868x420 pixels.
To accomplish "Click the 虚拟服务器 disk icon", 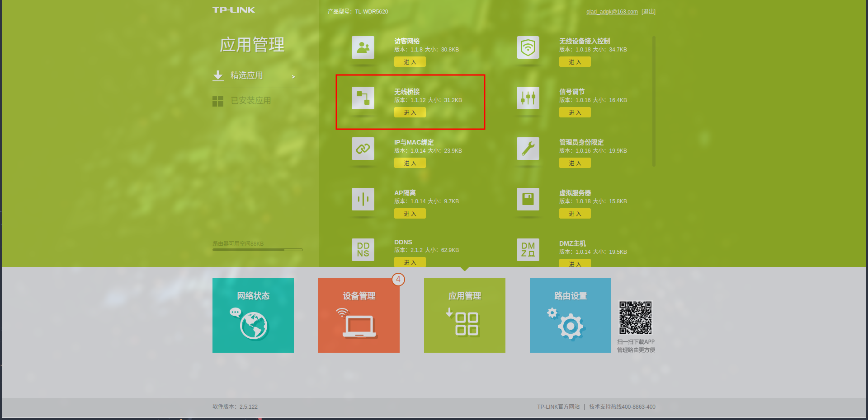I will [x=528, y=199].
